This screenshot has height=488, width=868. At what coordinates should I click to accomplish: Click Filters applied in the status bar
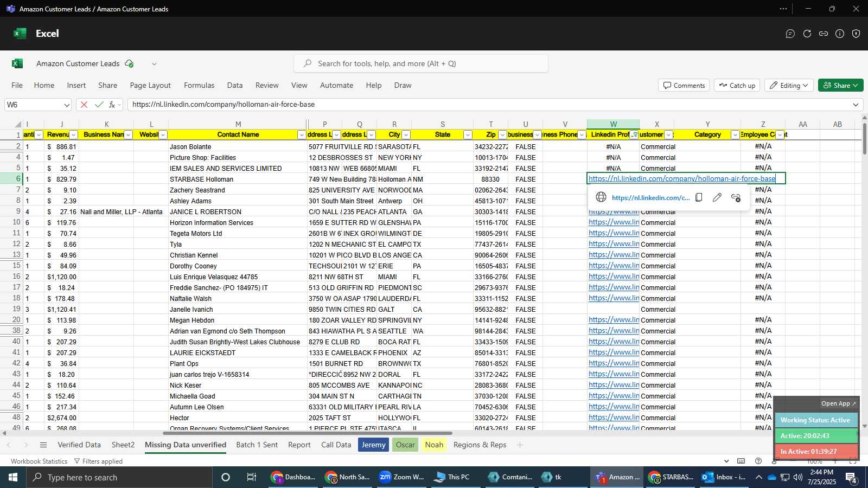[98, 461]
